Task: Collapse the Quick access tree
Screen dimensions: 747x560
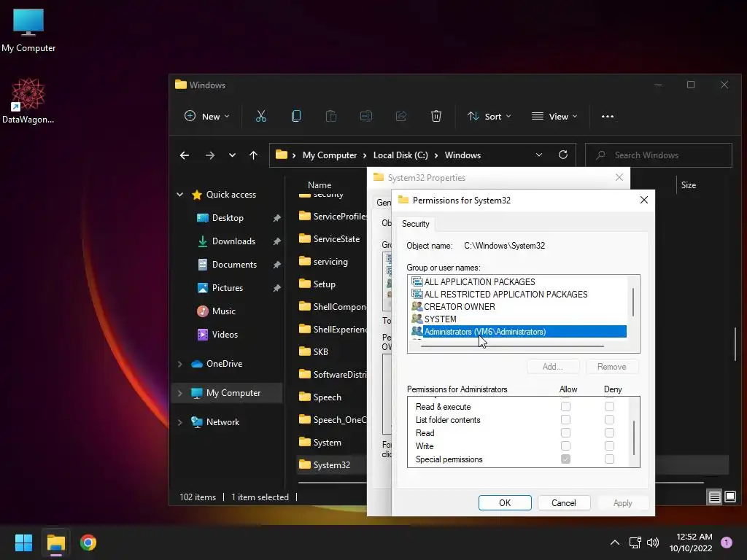Action: (180, 194)
